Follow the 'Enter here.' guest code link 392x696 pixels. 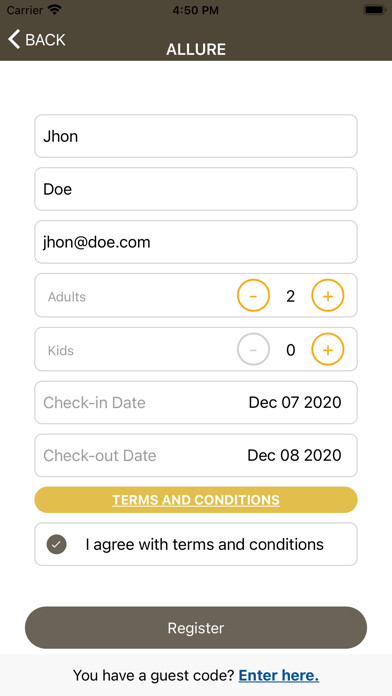click(x=279, y=676)
